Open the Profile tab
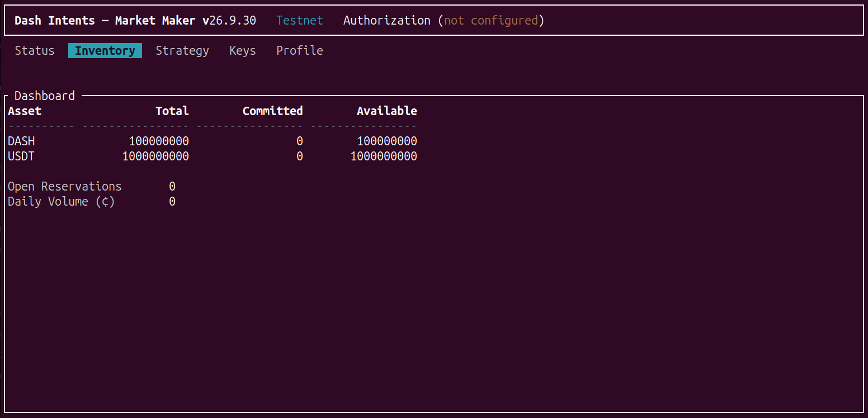This screenshot has height=418, width=868. pyautogui.click(x=300, y=51)
